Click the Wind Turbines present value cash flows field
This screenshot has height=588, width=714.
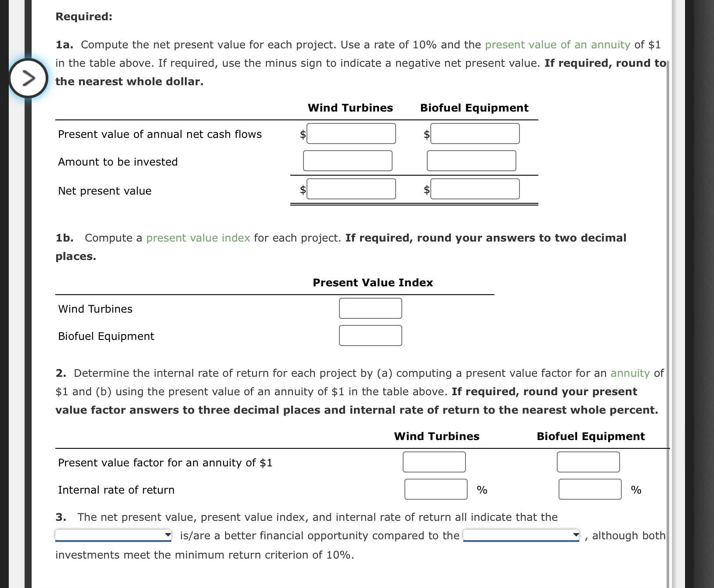click(x=351, y=133)
